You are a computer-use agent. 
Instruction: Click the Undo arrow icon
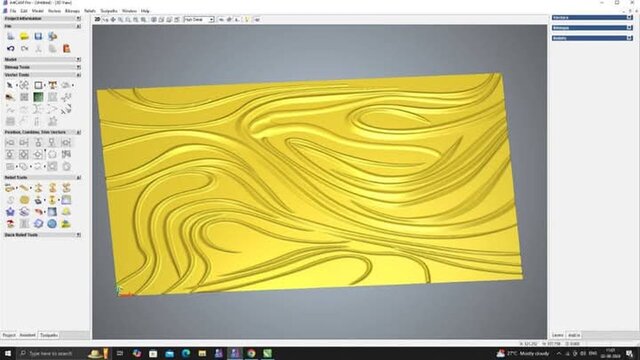[11, 49]
